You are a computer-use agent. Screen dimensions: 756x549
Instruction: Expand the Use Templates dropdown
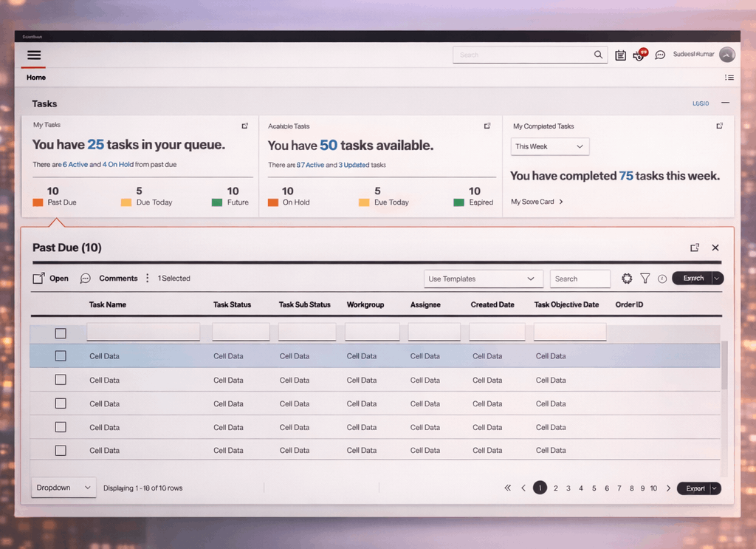(483, 279)
